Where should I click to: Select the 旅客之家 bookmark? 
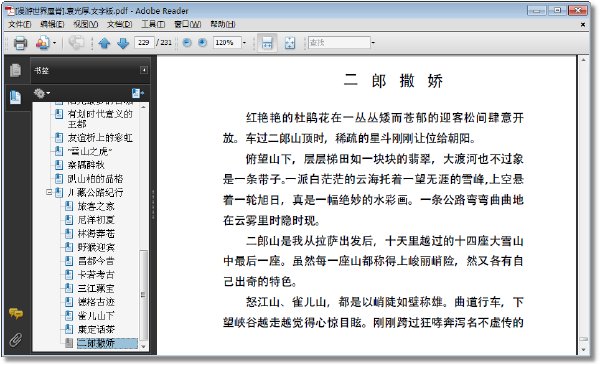pyautogui.click(x=96, y=206)
